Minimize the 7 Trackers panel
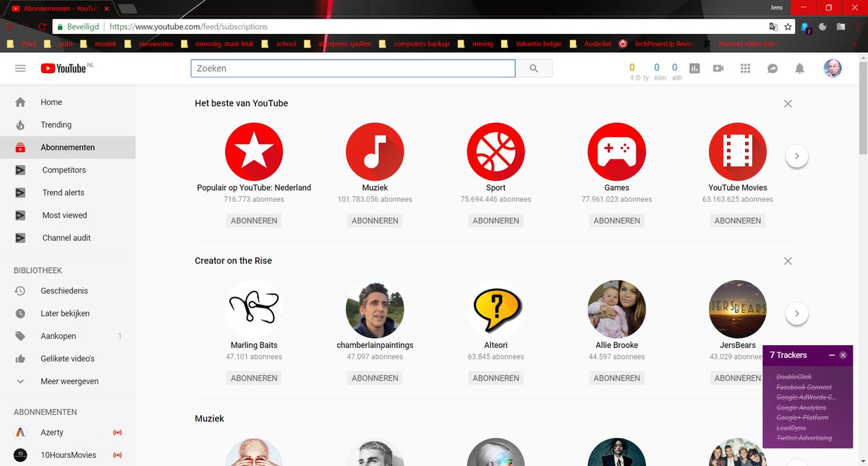The height and width of the screenshot is (466, 868). (x=832, y=355)
